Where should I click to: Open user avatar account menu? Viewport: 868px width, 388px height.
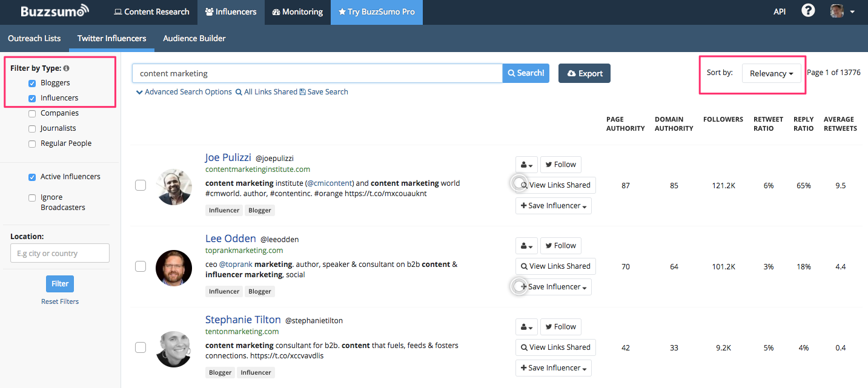(x=842, y=12)
